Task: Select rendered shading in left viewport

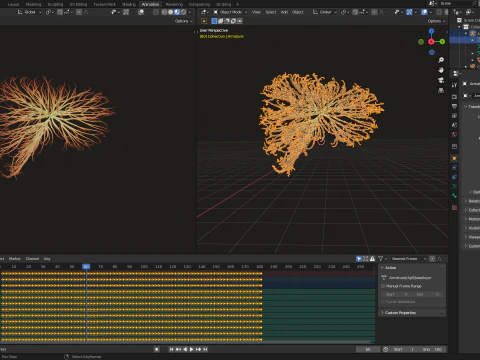Action: tap(183, 12)
